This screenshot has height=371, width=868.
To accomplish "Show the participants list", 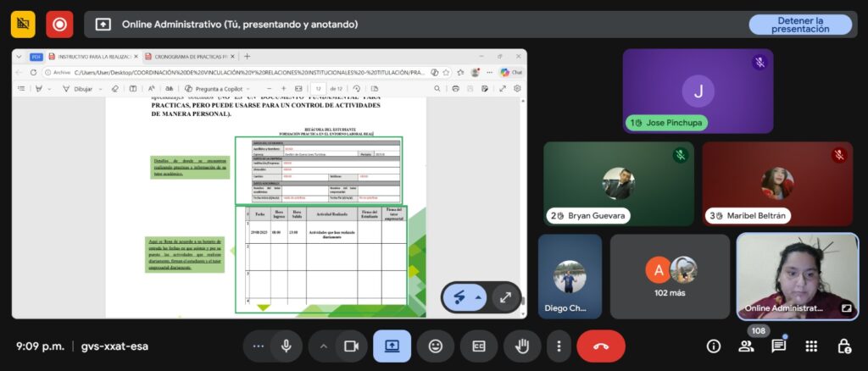I will pyautogui.click(x=746, y=346).
